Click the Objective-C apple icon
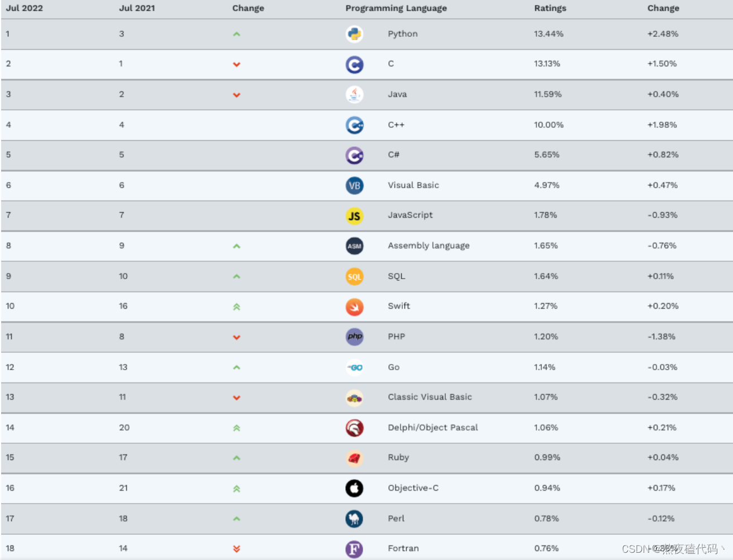 point(354,488)
